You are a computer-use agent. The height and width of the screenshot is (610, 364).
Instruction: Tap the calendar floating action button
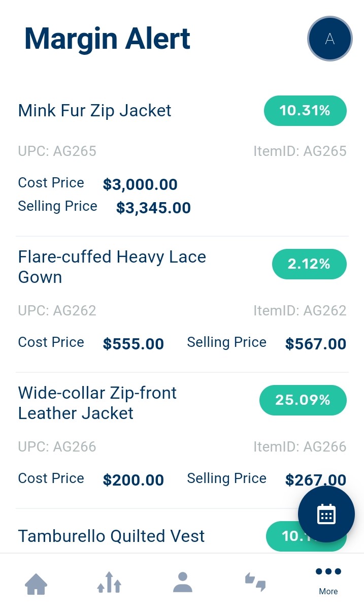pos(326,514)
